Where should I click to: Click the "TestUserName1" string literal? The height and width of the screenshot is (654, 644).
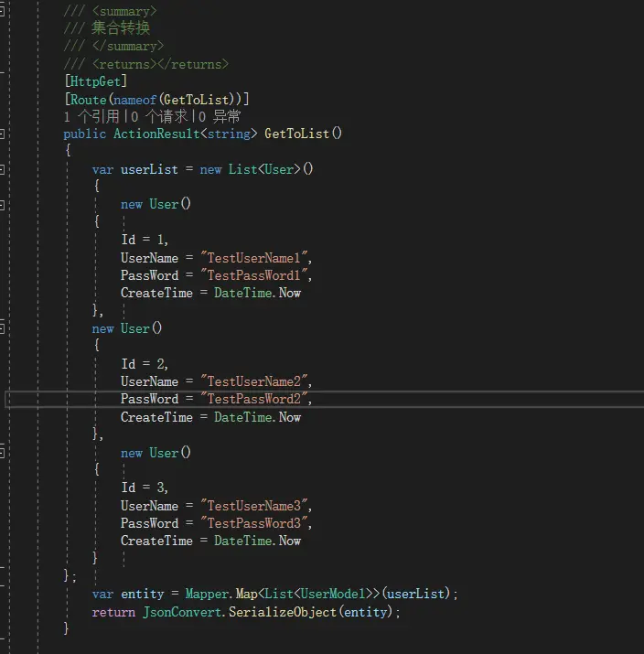pyautogui.click(x=253, y=258)
